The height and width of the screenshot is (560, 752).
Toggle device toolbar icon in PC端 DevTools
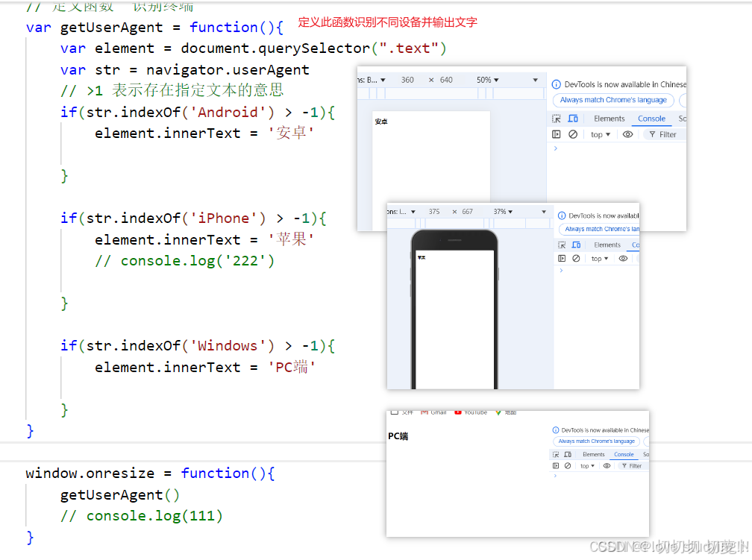[568, 455]
